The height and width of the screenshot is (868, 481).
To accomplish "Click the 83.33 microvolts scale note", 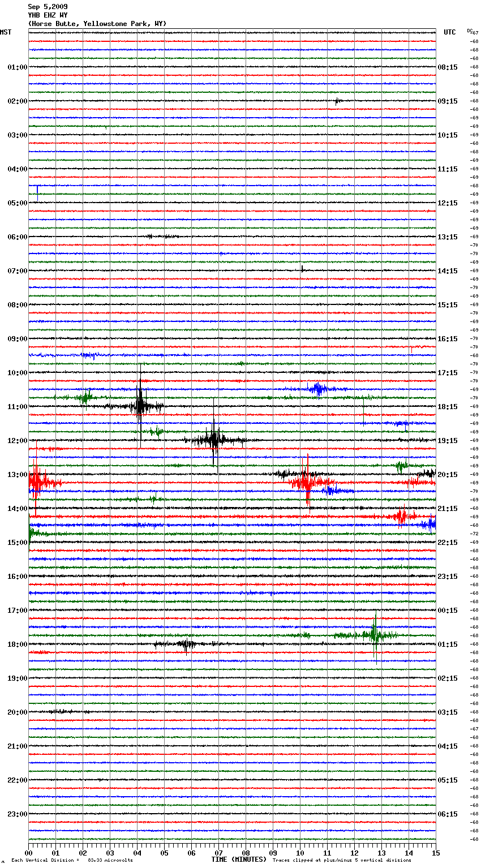I will pyautogui.click(x=110, y=860).
